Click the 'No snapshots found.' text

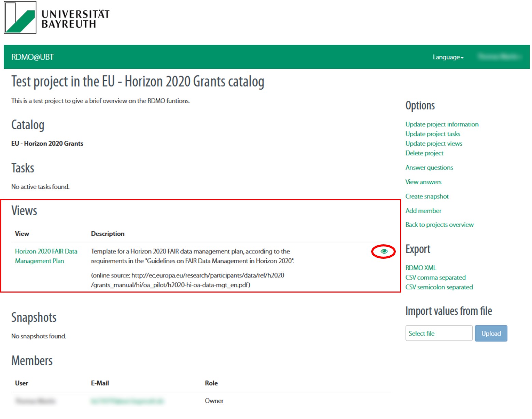tap(39, 336)
